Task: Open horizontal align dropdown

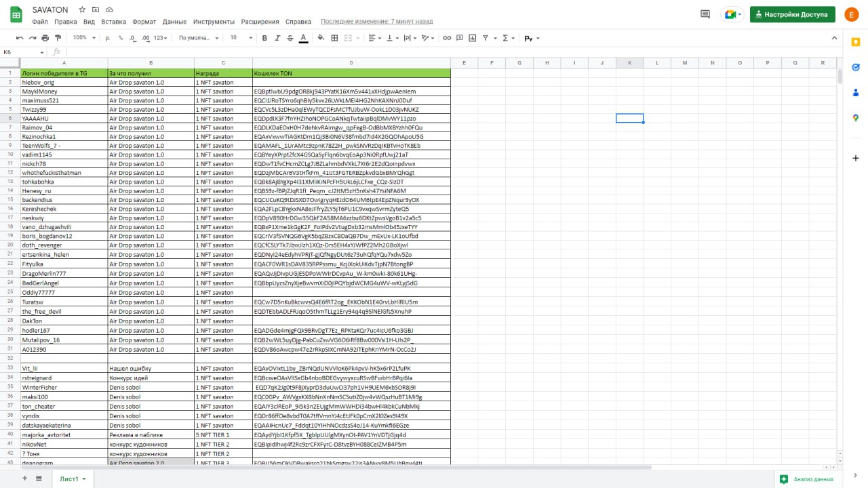Action: (x=375, y=38)
